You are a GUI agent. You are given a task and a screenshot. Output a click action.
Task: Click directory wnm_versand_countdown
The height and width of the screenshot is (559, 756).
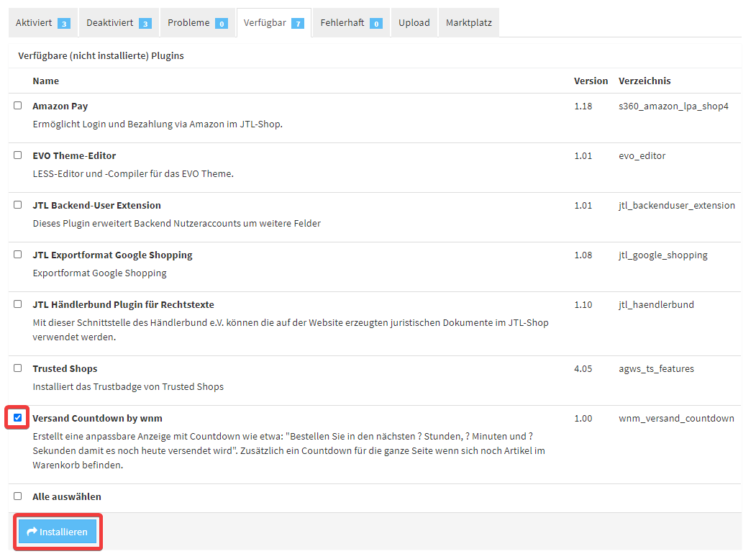pos(676,419)
